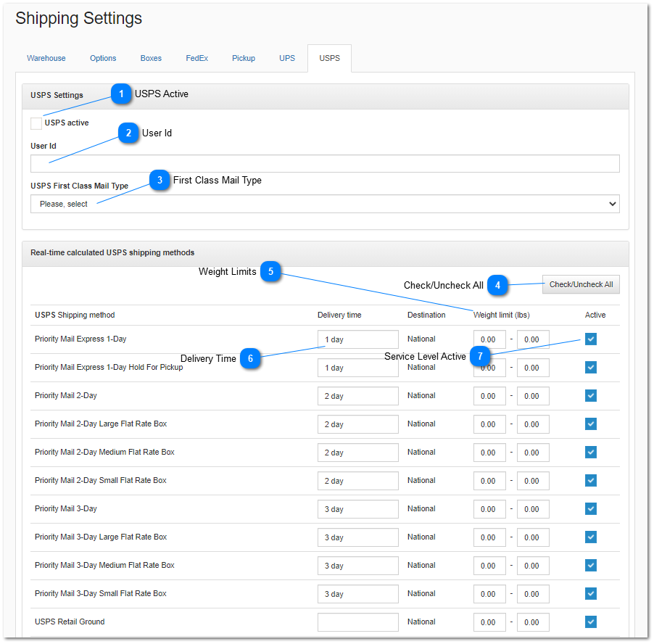Focus non-pickup Priority Mail Express 1-Day maximum weight

click(533, 339)
